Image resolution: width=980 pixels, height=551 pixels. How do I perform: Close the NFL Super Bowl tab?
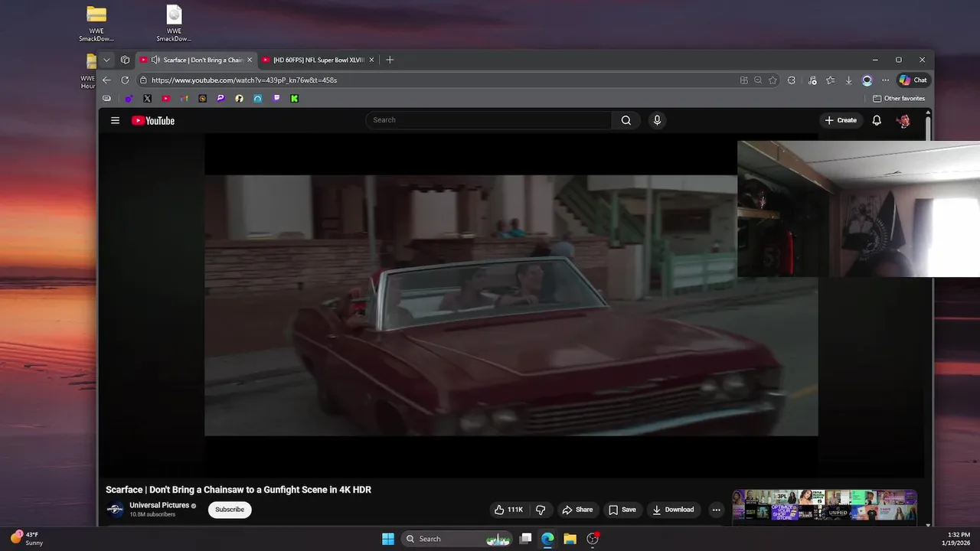(x=371, y=60)
